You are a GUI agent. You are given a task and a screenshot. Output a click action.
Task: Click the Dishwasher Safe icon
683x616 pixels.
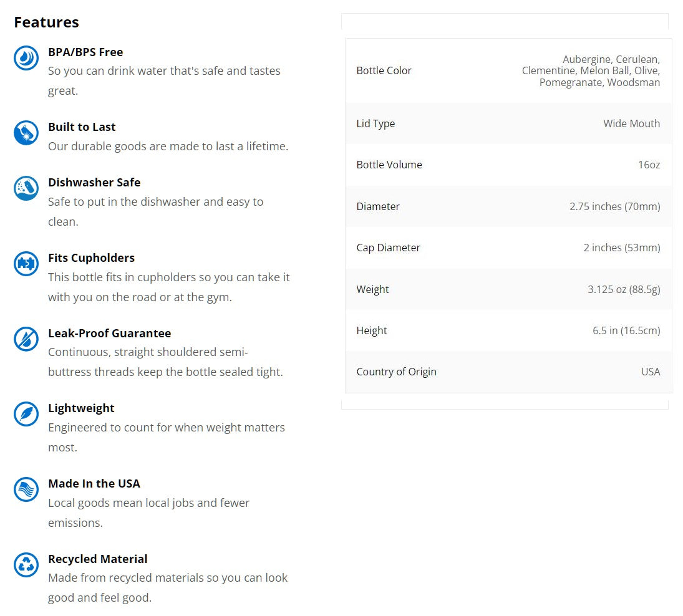(26, 188)
